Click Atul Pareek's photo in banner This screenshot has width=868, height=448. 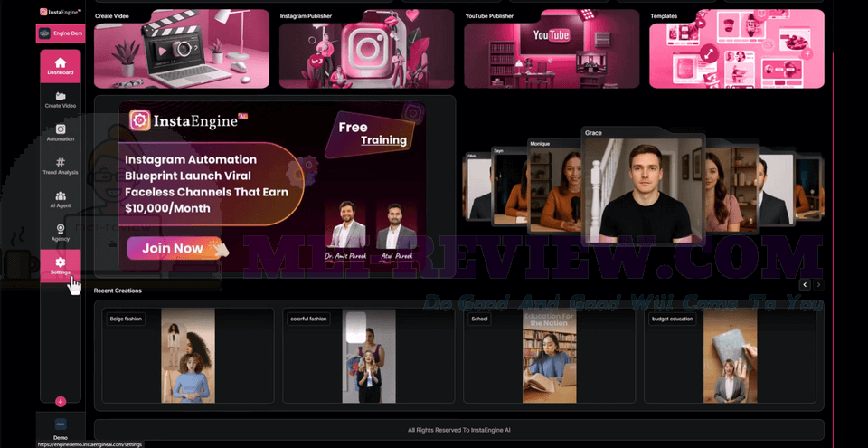tap(396, 225)
